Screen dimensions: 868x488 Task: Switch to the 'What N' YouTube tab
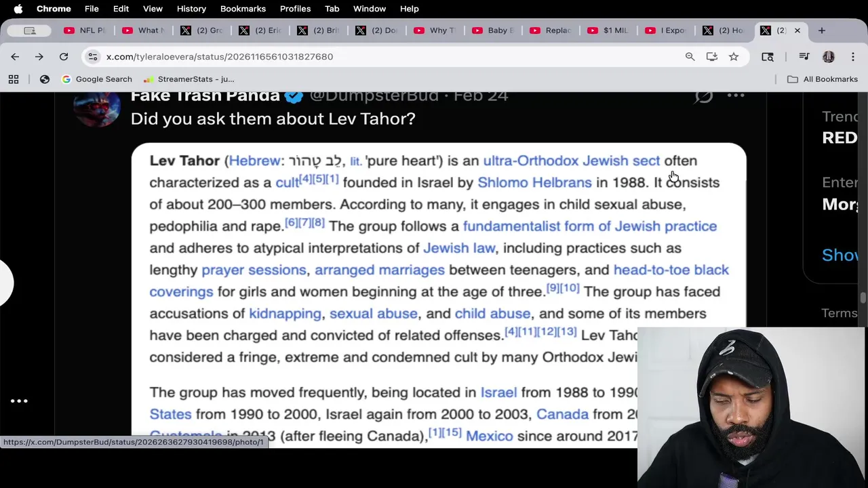click(143, 30)
